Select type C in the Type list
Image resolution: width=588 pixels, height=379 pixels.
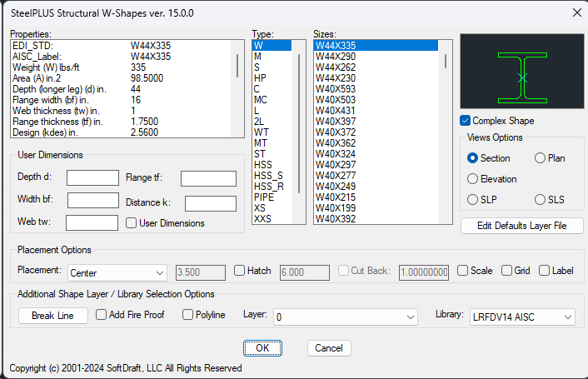click(x=272, y=89)
